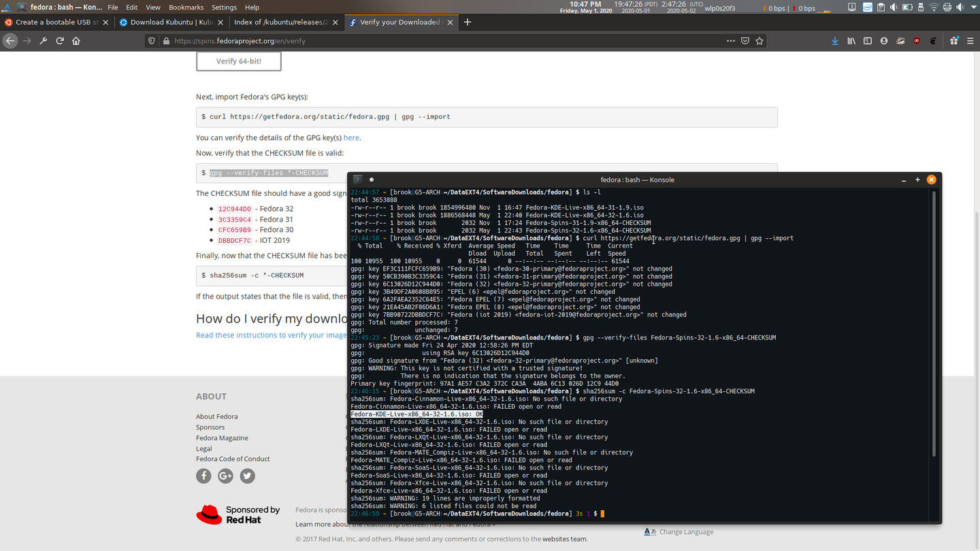
Task: Reload the current page
Action: coord(60,41)
